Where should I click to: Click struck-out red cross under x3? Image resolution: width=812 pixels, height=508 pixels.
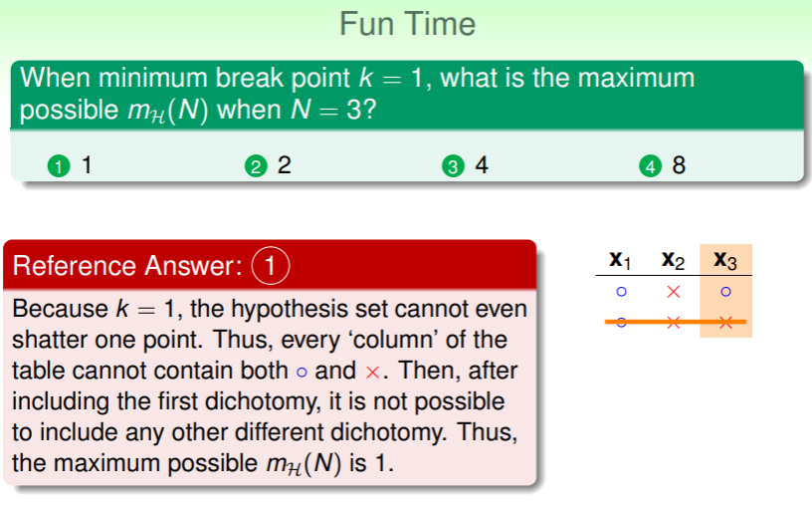[725, 322]
